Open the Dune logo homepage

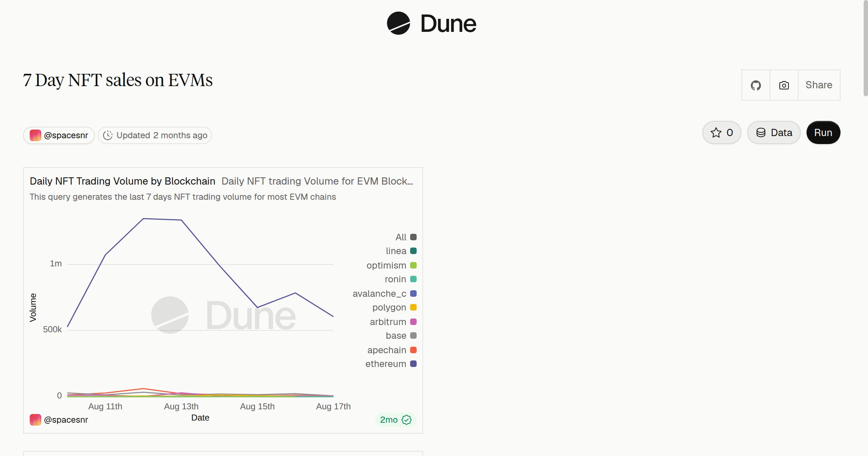pyautogui.click(x=431, y=24)
